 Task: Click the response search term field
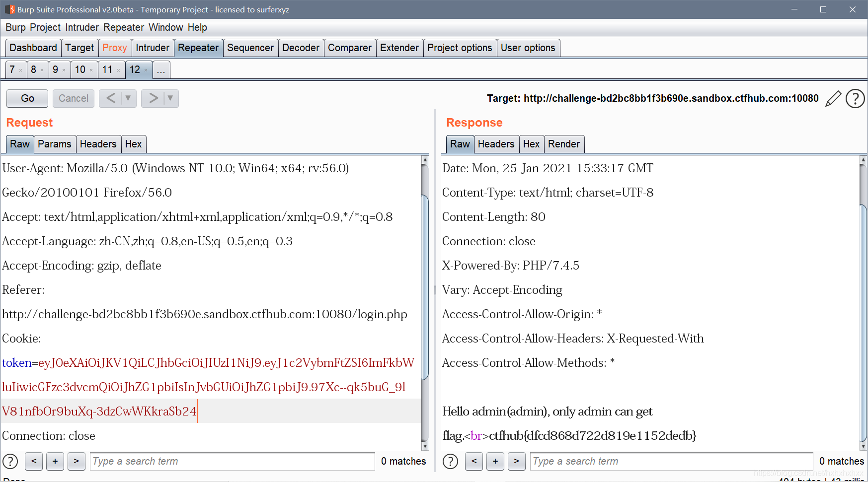(672, 461)
